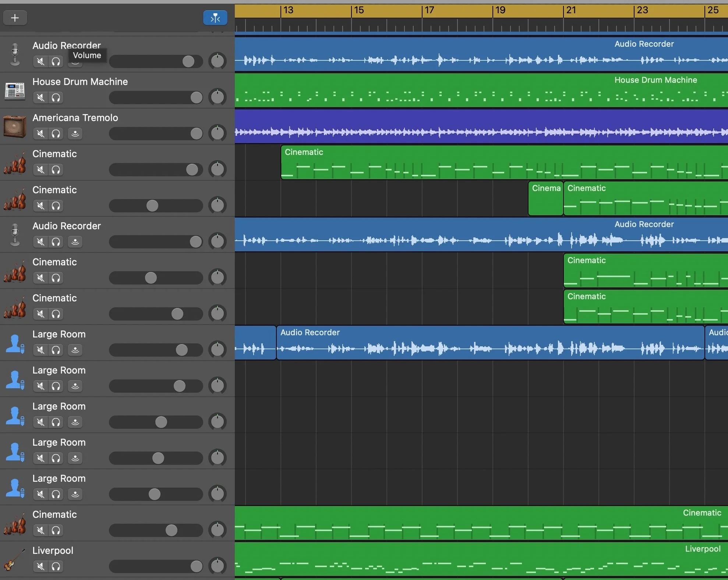The width and height of the screenshot is (728, 580).
Task: Select the Liverpool track header name
Action: click(x=53, y=550)
